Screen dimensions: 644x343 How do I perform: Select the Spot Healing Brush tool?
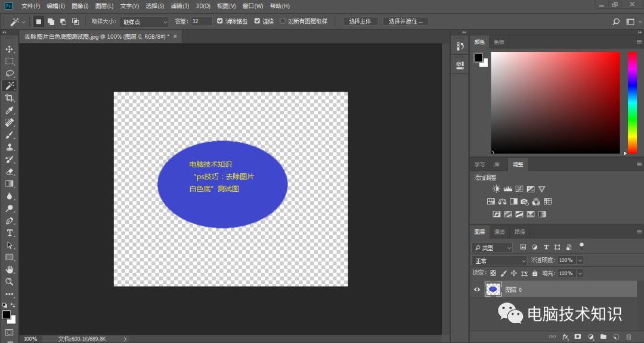click(x=10, y=123)
